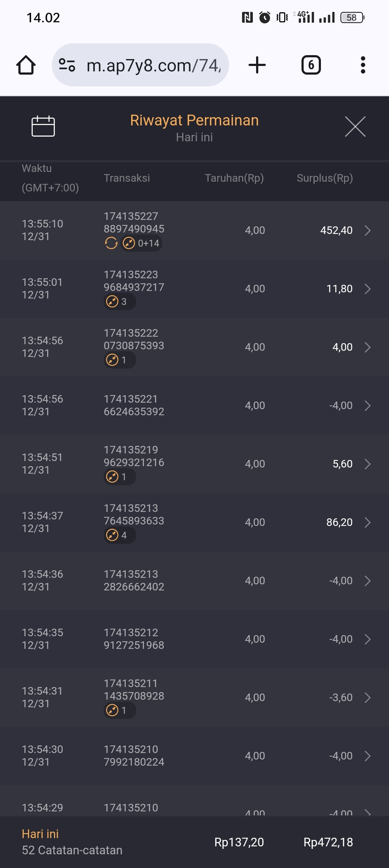Open the browser three-dot menu
Screen dimensions: 389x868
(x=363, y=65)
